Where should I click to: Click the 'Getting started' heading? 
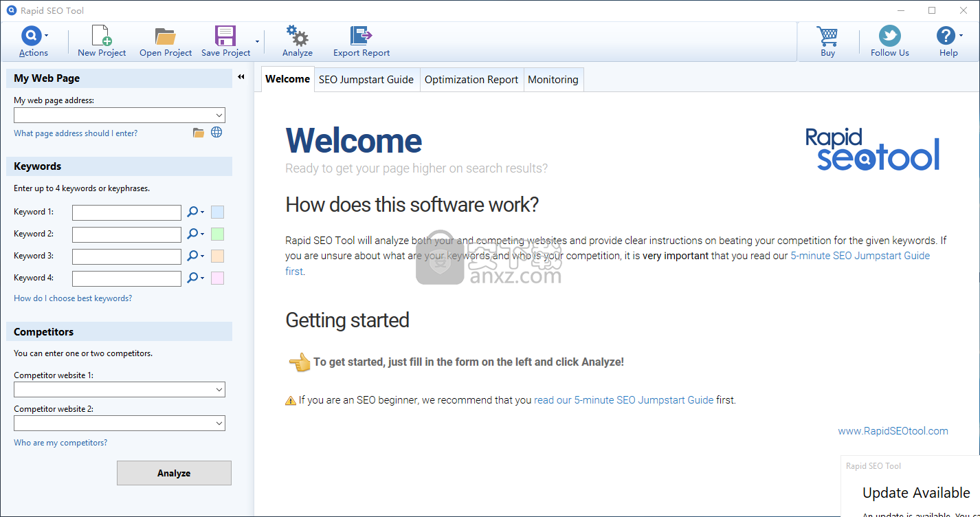[x=347, y=320]
